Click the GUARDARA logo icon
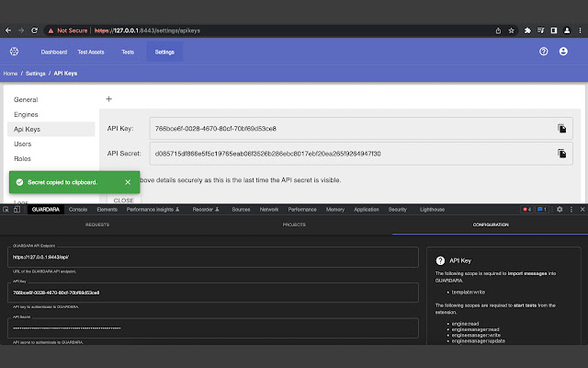 tap(14, 52)
